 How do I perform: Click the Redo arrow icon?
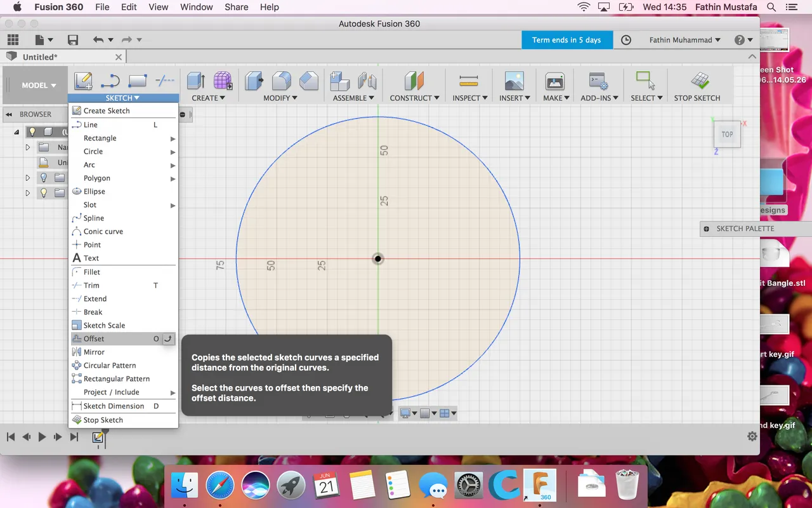[x=126, y=40]
